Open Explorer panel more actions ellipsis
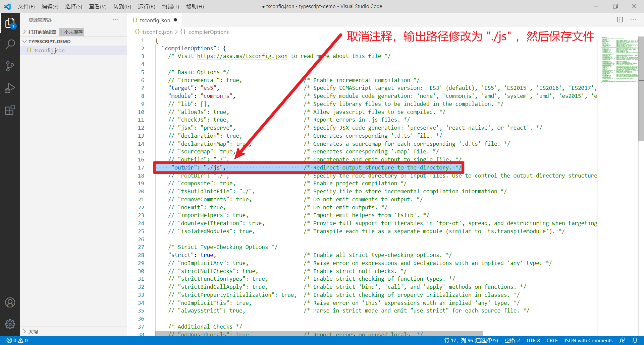This screenshot has width=644, height=345. pyautogui.click(x=116, y=20)
